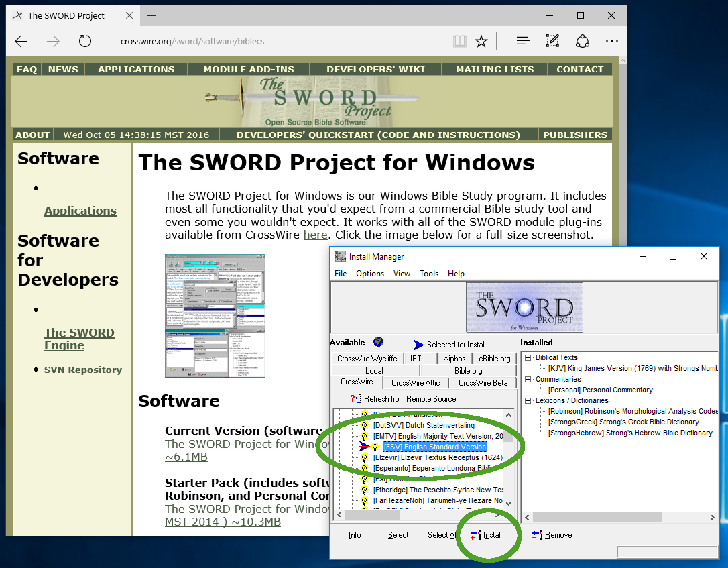
Task: Click the Select All button
Action: coord(442,535)
